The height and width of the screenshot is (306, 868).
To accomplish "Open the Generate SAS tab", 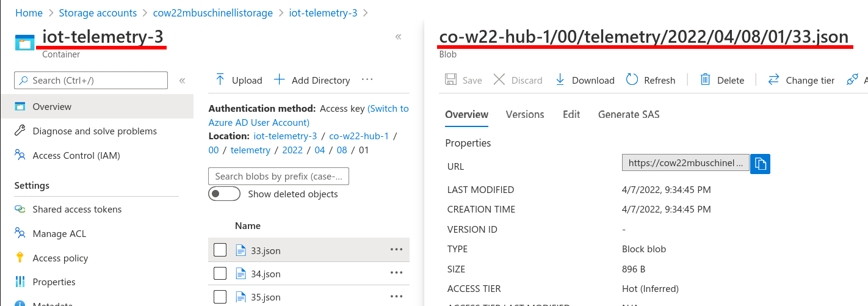I will [x=629, y=114].
